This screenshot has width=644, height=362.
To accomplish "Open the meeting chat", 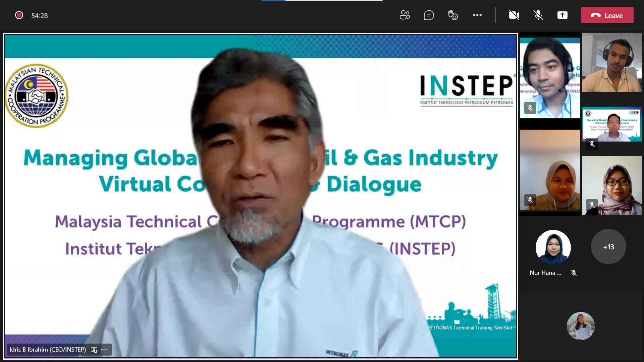I will [x=429, y=15].
